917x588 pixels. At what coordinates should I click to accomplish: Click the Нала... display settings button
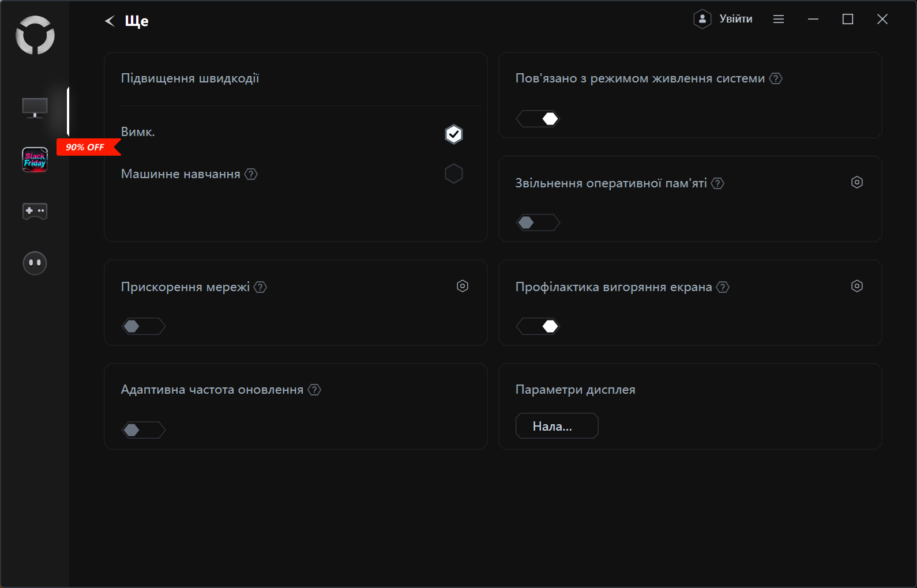pyautogui.click(x=557, y=426)
